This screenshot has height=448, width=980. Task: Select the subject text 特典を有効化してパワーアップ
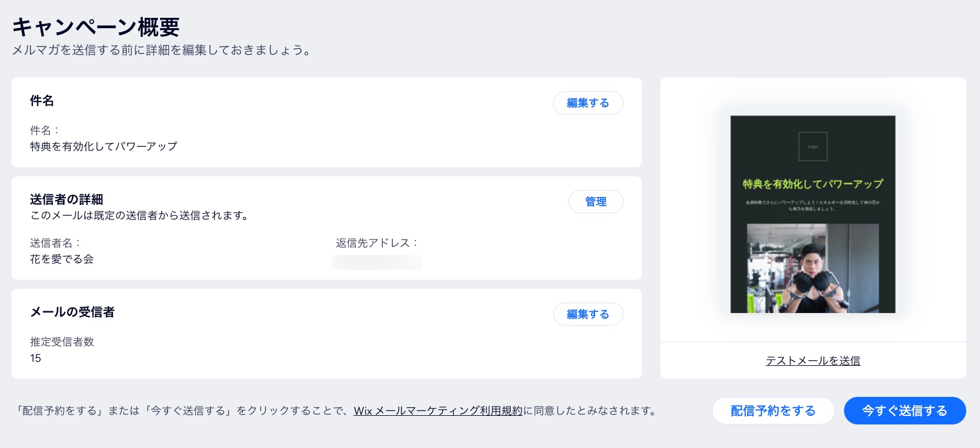point(103,146)
